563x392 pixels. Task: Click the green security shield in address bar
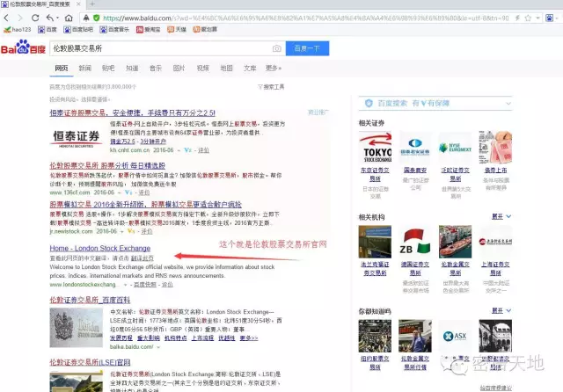96,18
